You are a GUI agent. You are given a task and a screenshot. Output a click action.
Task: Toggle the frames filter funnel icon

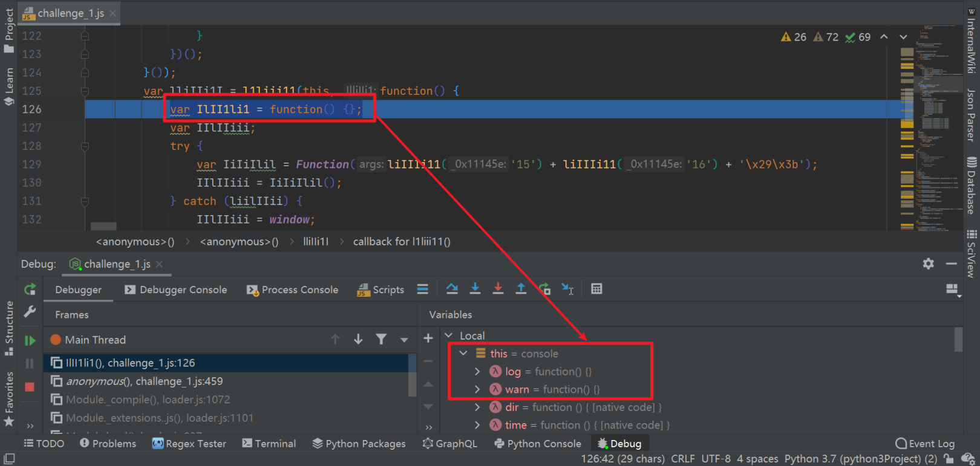tap(381, 339)
